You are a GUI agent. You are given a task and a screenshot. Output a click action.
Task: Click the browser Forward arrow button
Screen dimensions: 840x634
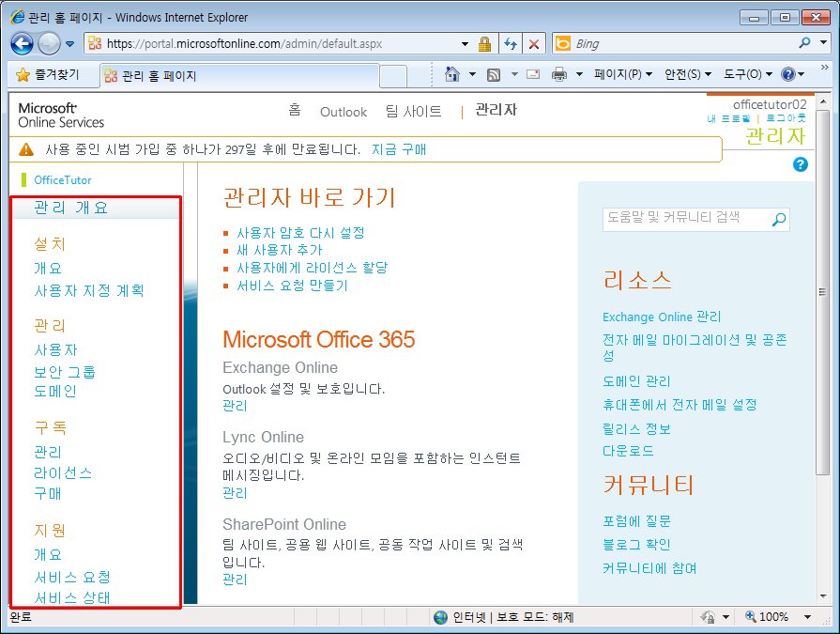(x=50, y=43)
